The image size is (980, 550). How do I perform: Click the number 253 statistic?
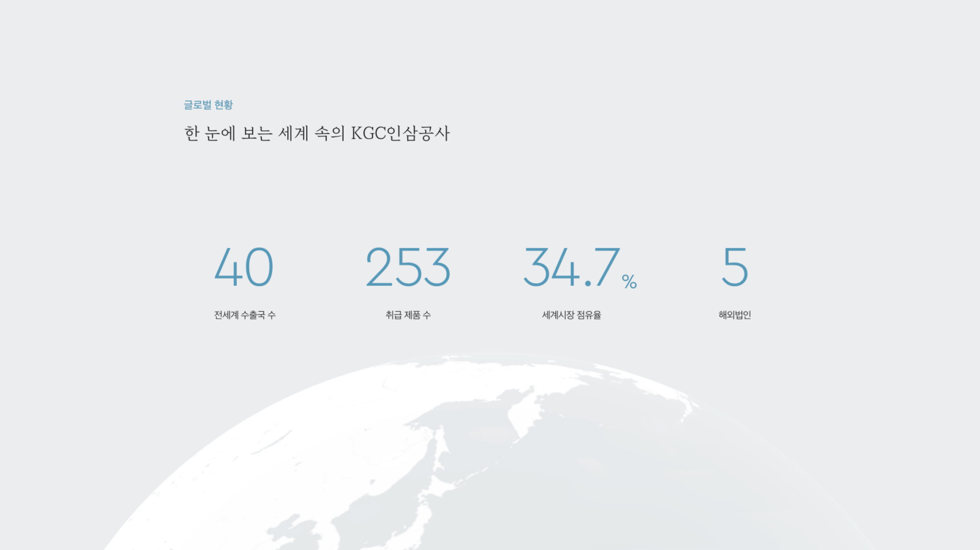tap(408, 267)
